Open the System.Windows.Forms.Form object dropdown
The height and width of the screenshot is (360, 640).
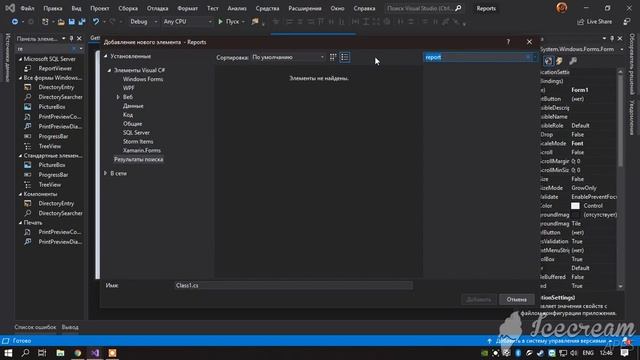click(x=622, y=49)
